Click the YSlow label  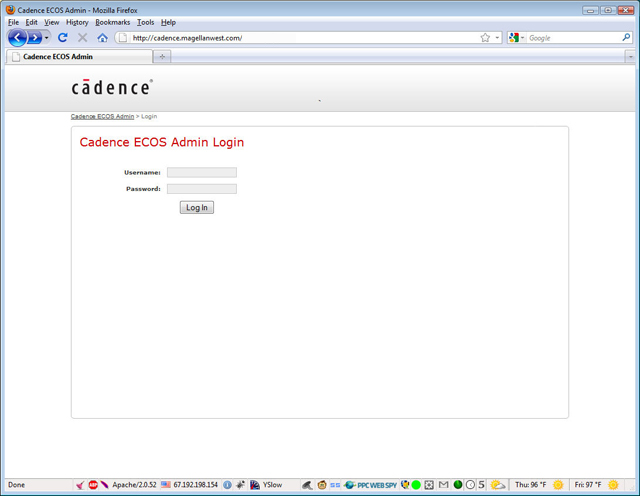click(x=272, y=485)
